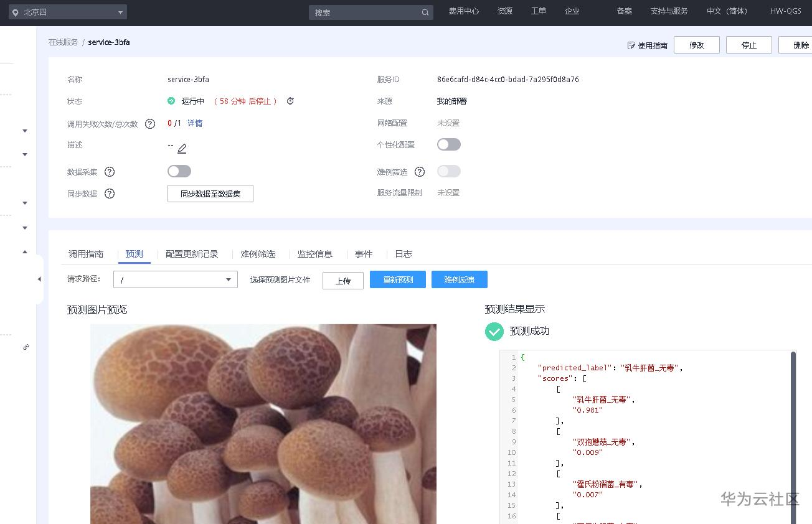Click the 修改 button
This screenshot has width=812, height=524.
(x=697, y=45)
